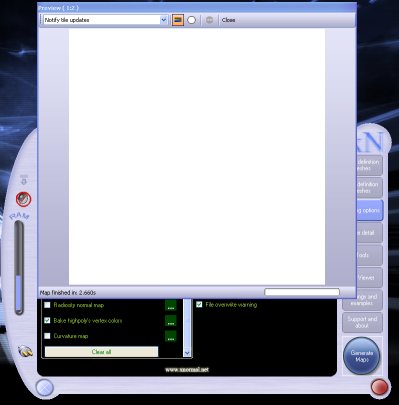This screenshot has width=399, height=405.
Task: Click the orange tile-view icon in preview toolbar
Action: pyautogui.click(x=178, y=20)
